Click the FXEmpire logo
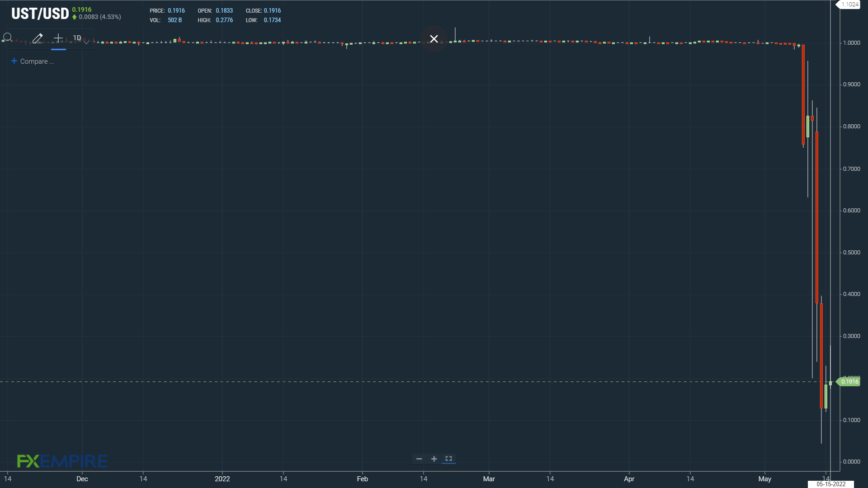The height and width of the screenshot is (488, 868). 62,461
